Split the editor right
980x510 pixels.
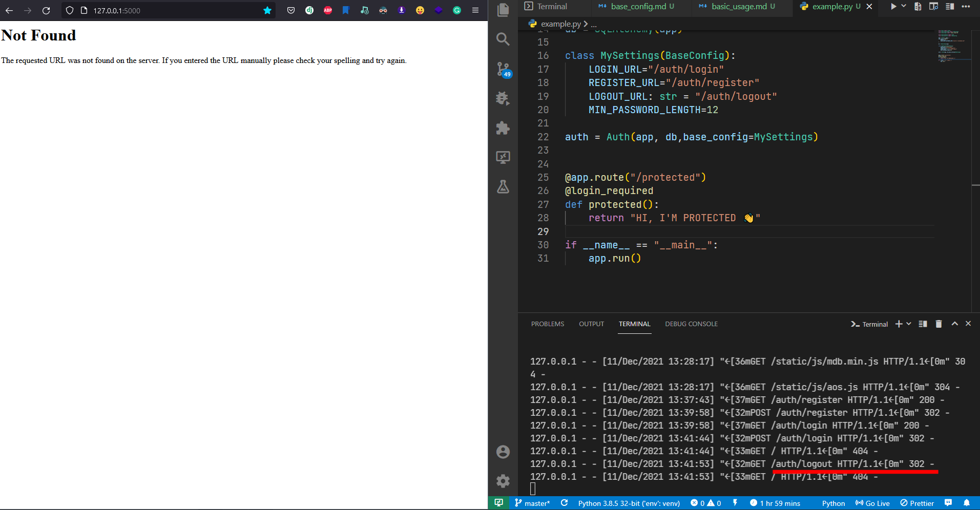tap(950, 7)
